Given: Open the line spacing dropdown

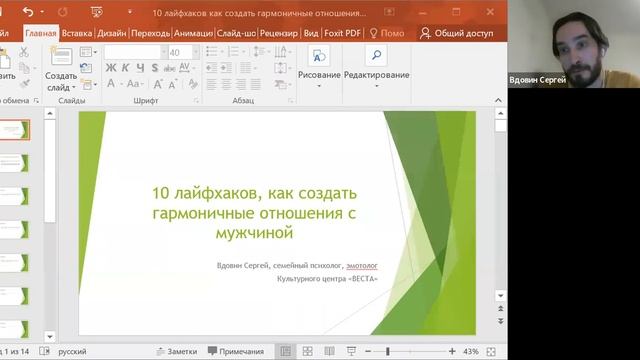Looking at the screenshot, I should click(x=261, y=51).
